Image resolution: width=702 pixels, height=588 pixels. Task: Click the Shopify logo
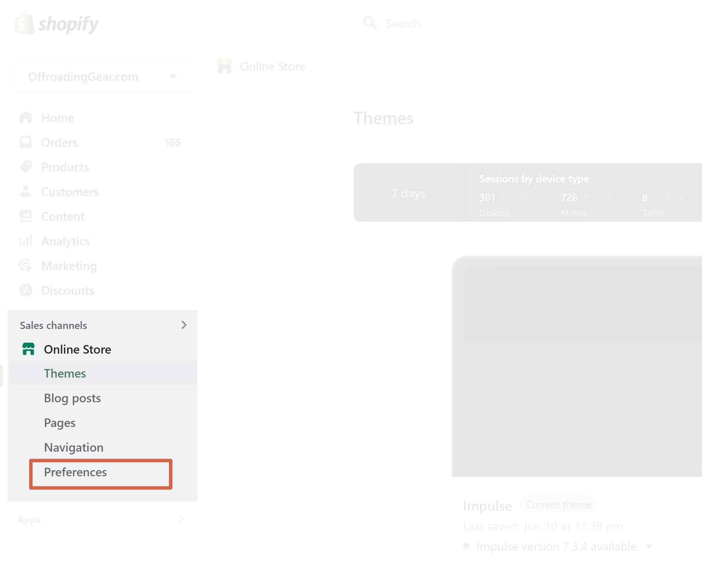[56, 23]
